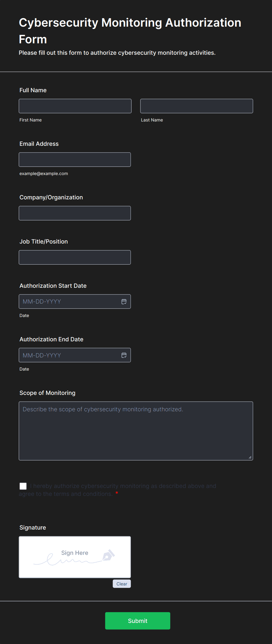Viewport: 272px width, 644px height.
Task: Open the Authorization End Date calendar icon
Action: (x=124, y=355)
